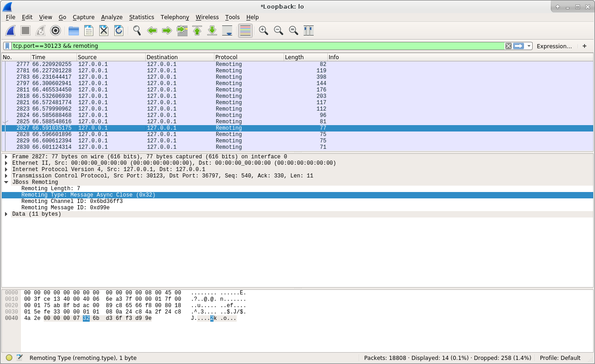Open the Telephony menu
The height and width of the screenshot is (364, 595).
[175, 17]
